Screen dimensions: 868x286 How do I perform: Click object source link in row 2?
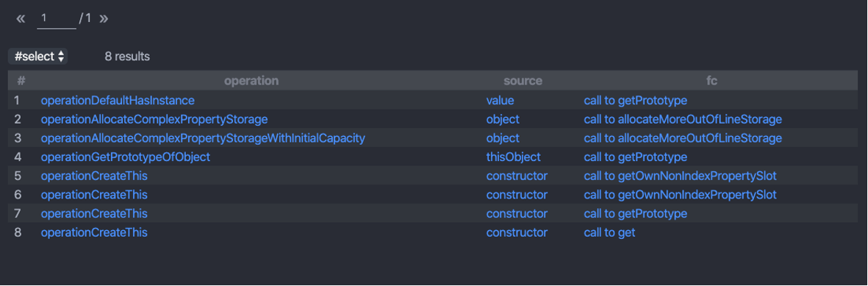point(503,119)
